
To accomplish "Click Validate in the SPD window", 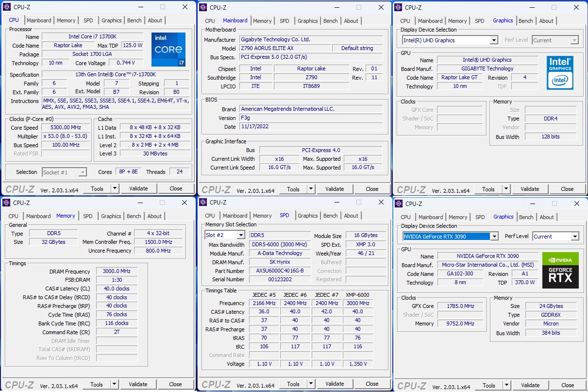I will (335, 384).
